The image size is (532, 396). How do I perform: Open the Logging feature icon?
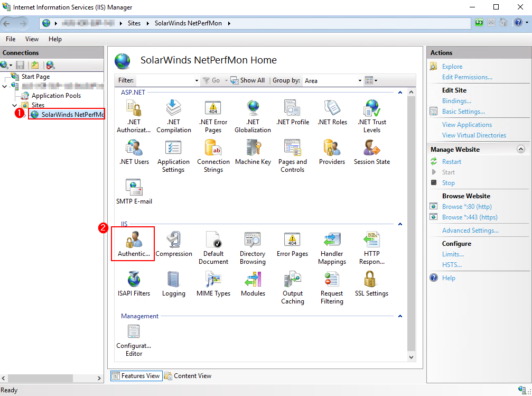173,284
